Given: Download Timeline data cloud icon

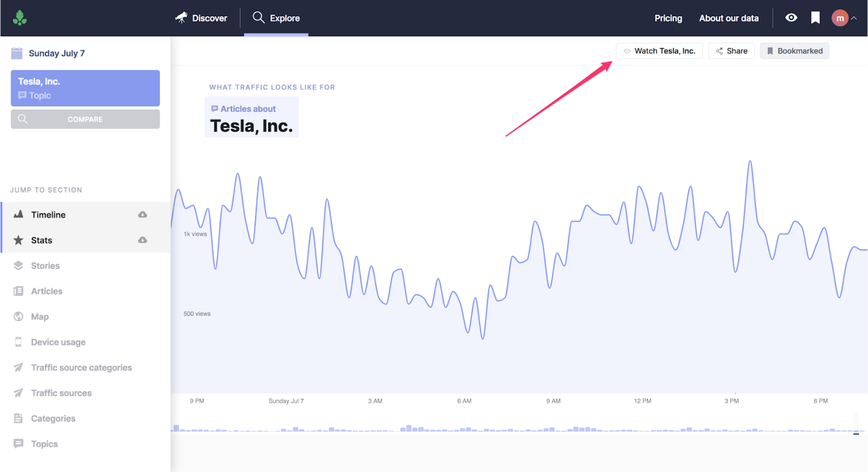Looking at the screenshot, I should click(143, 215).
